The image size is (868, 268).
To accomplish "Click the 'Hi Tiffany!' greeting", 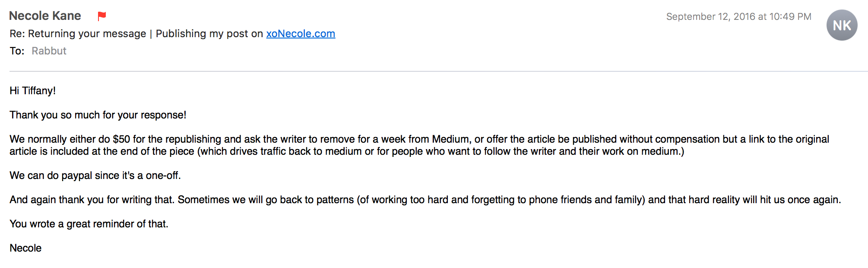I will coord(33,91).
